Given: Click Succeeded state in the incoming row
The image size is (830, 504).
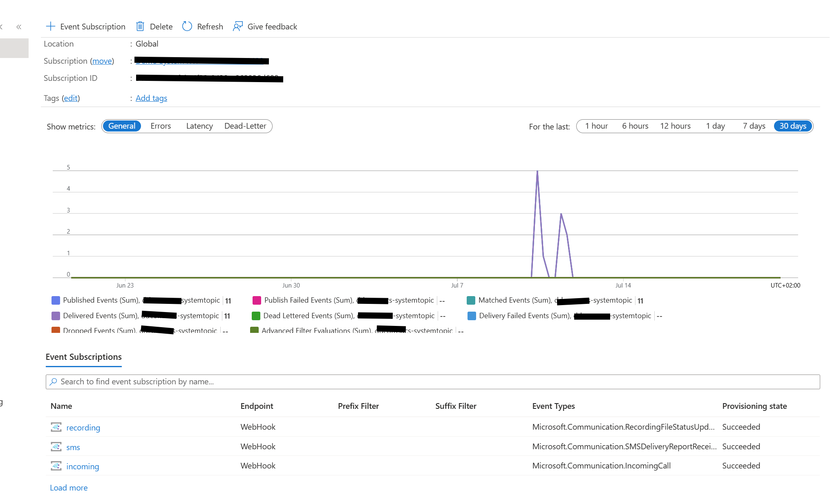Looking at the screenshot, I should coord(741,466).
